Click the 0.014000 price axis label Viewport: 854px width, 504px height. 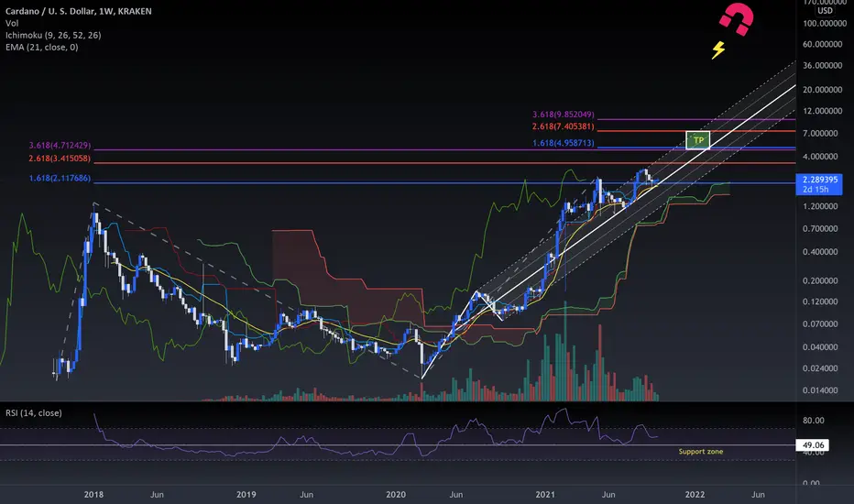[x=820, y=390]
